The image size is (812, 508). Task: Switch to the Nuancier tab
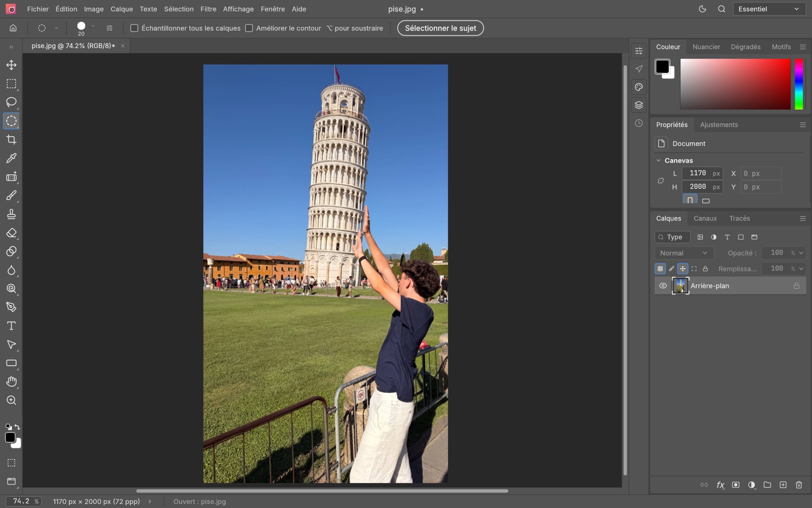tap(706, 47)
